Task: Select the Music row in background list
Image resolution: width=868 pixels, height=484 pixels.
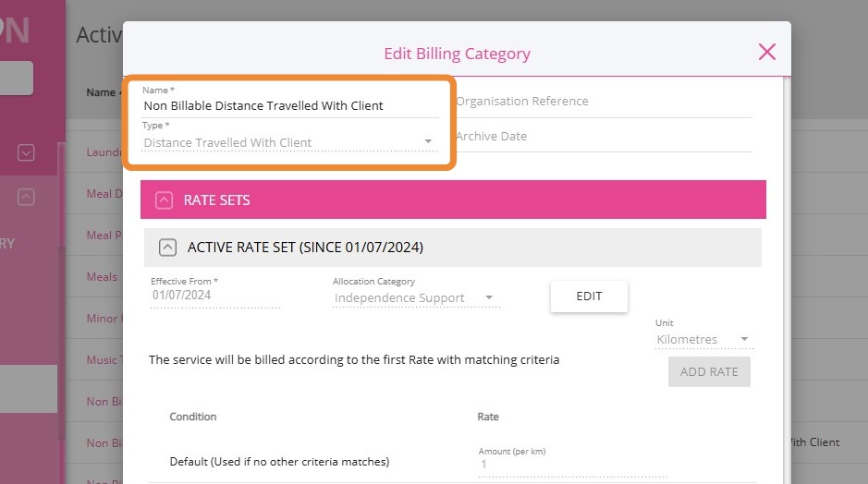Action: pos(102,360)
